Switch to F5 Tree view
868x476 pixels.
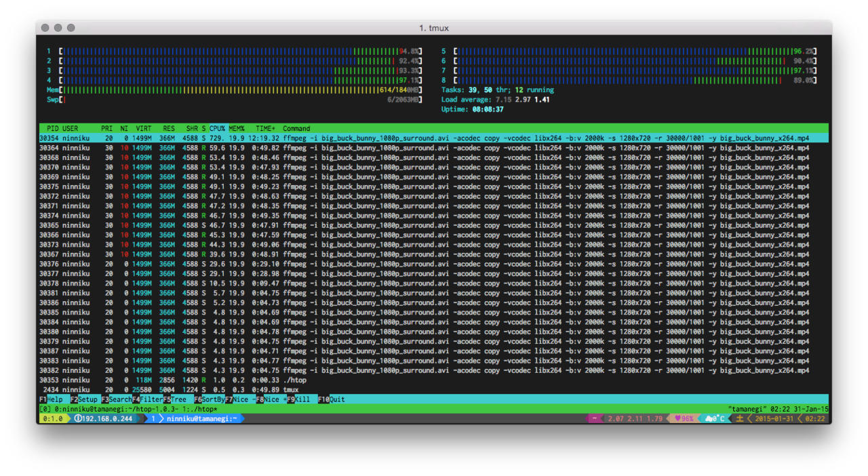click(x=175, y=399)
